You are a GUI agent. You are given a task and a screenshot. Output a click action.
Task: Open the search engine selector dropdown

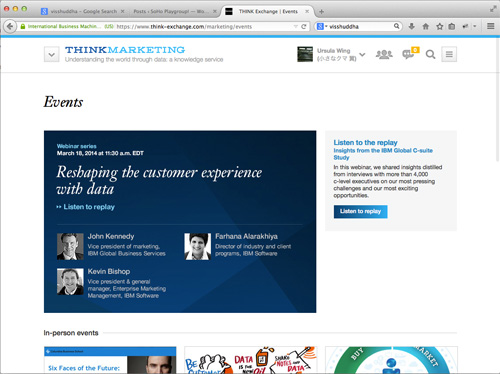[322, 26]
